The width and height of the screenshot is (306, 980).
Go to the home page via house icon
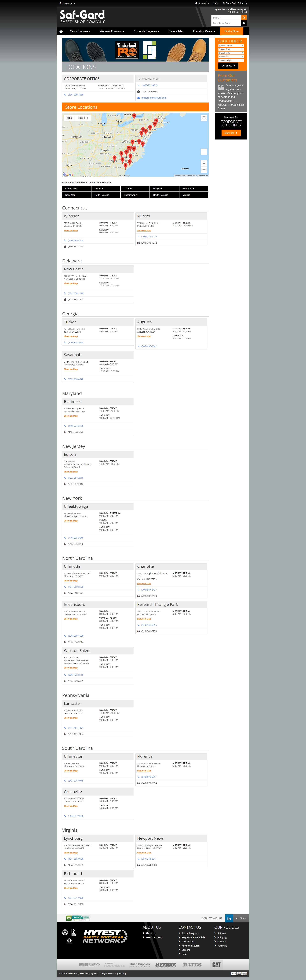(x=61, y=31)
